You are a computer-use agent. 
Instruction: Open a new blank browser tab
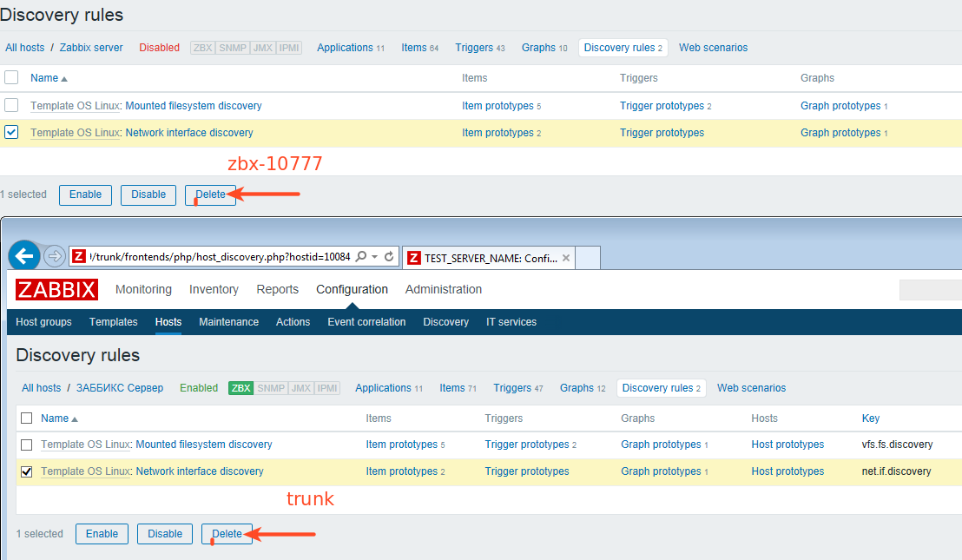[588, 258]
